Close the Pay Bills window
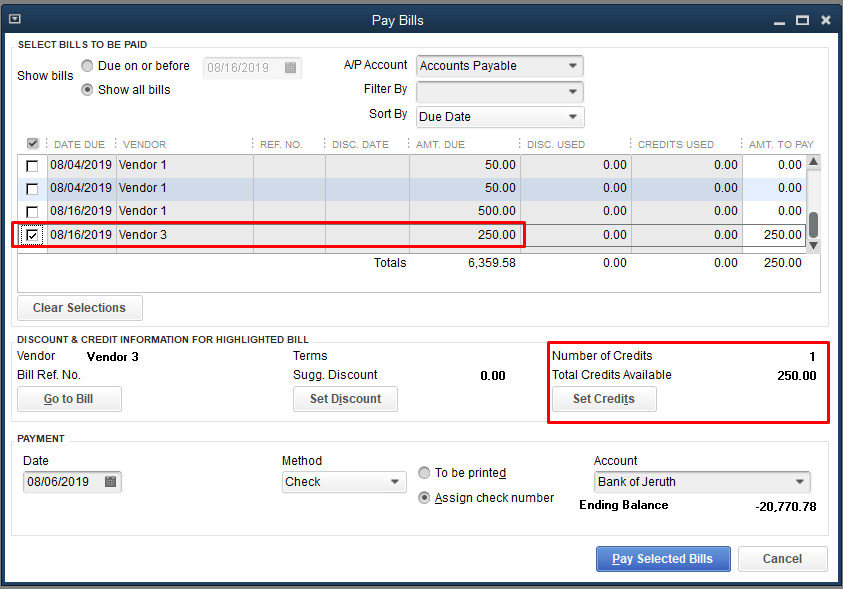The height and width of the screenshot is (589, 843). click(x=826, y=20)
